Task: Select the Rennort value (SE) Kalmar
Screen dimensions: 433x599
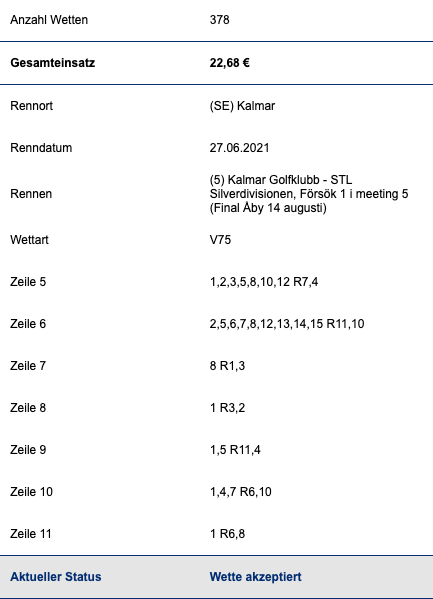Action: 242,106
